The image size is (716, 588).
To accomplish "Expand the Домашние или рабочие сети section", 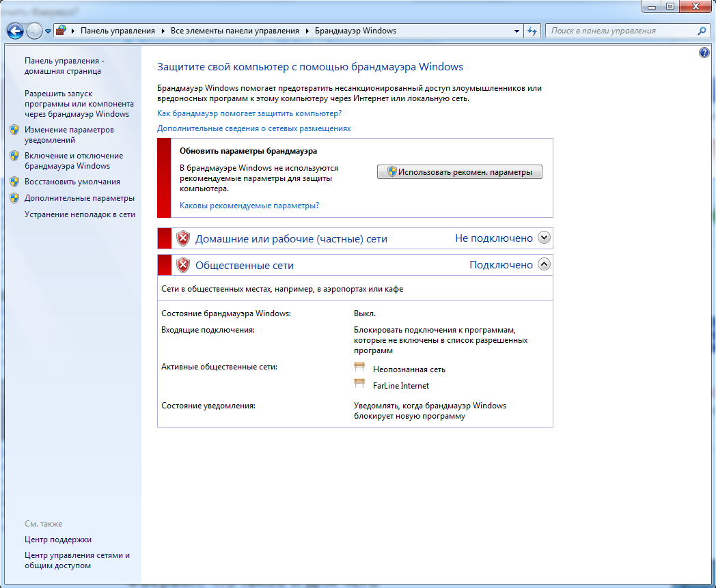I will pos(544,238).
